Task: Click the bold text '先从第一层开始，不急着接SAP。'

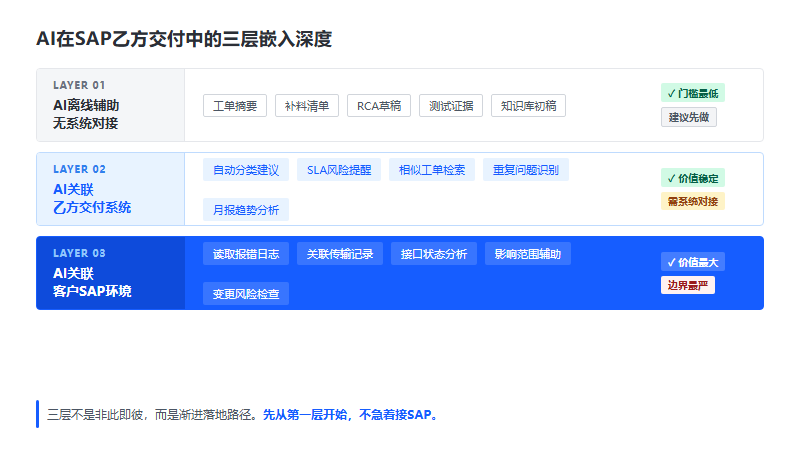Action: (351, 414)
